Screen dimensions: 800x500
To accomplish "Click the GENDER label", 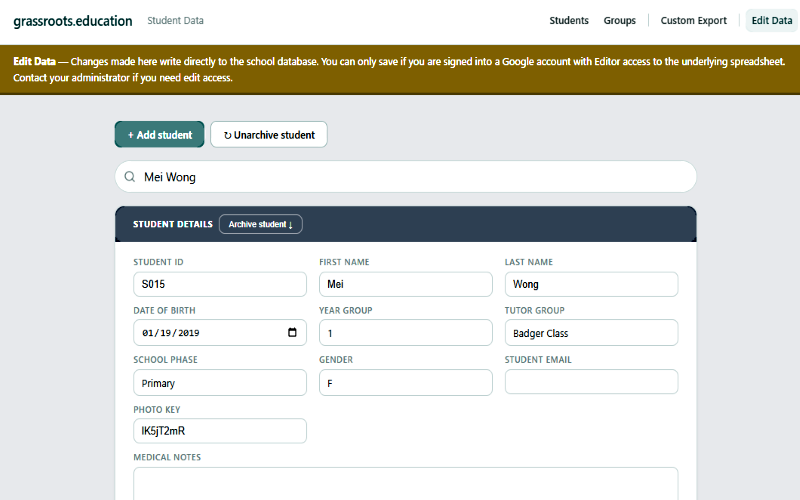I will [336, 360].
